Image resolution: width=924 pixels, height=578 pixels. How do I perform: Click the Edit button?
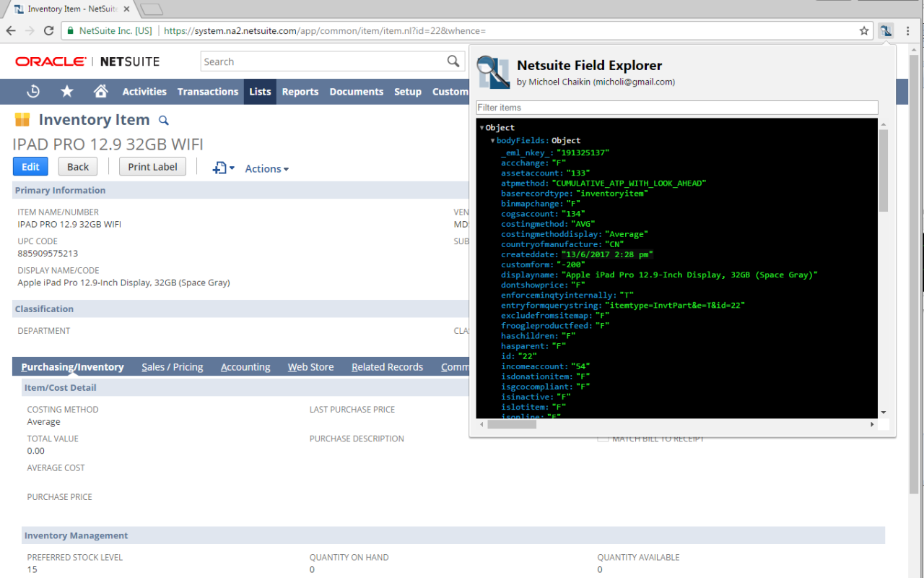(30, 166)
